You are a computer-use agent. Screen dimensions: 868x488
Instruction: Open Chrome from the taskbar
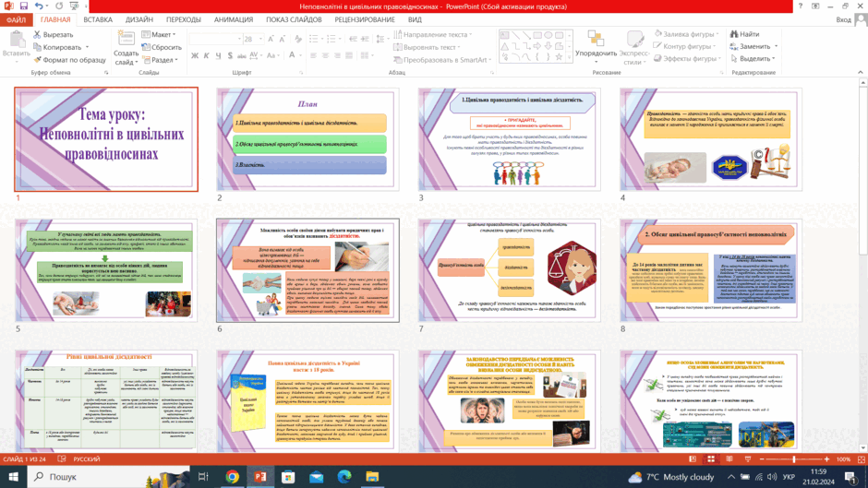[x=232, y=476]
